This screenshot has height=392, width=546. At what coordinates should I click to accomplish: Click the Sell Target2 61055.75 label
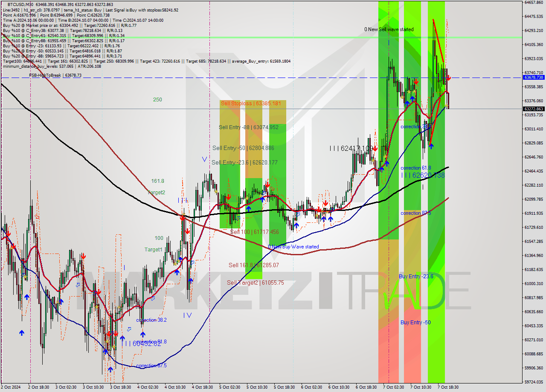tap(255, 282)
